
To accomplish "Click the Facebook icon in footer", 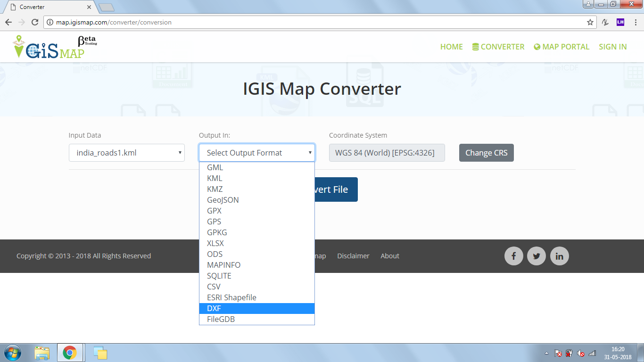I will coord(513,256).
